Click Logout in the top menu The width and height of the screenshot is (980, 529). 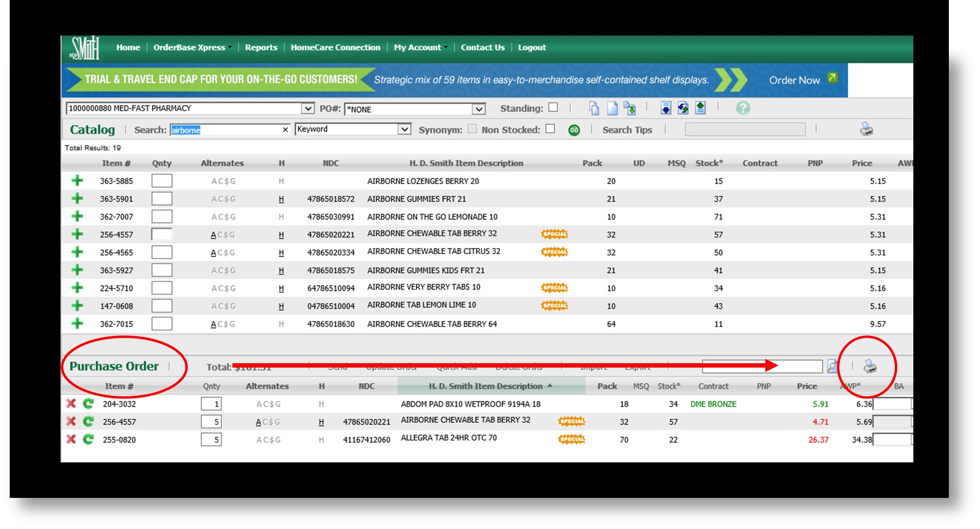532,47
